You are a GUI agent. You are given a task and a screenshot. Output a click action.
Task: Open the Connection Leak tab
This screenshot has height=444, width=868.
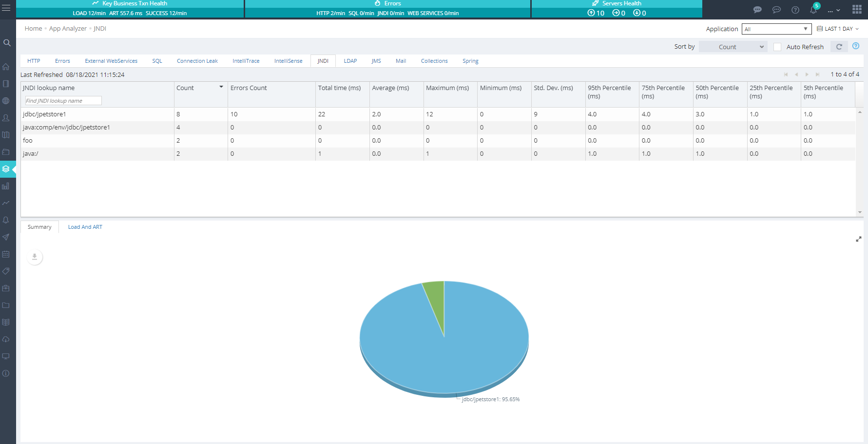197,61
